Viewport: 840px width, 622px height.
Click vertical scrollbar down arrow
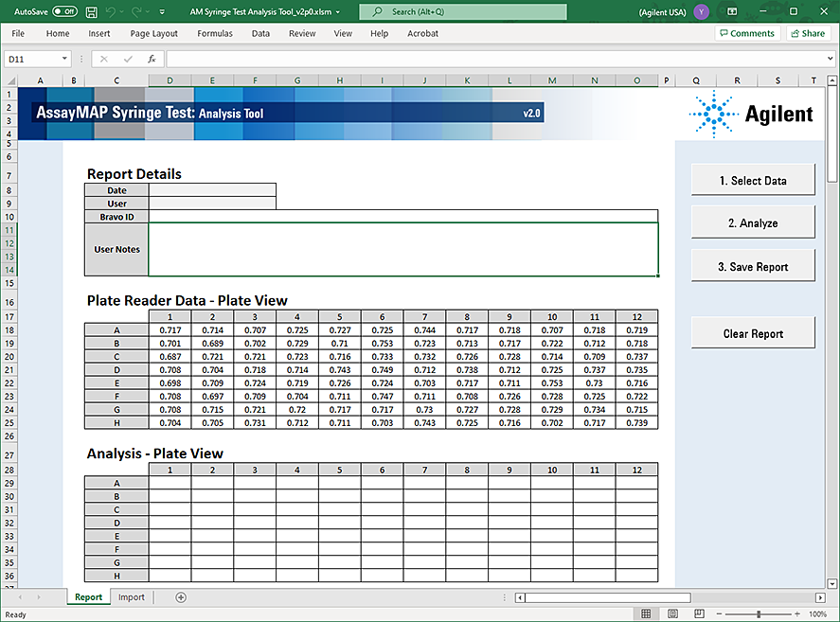832,583
